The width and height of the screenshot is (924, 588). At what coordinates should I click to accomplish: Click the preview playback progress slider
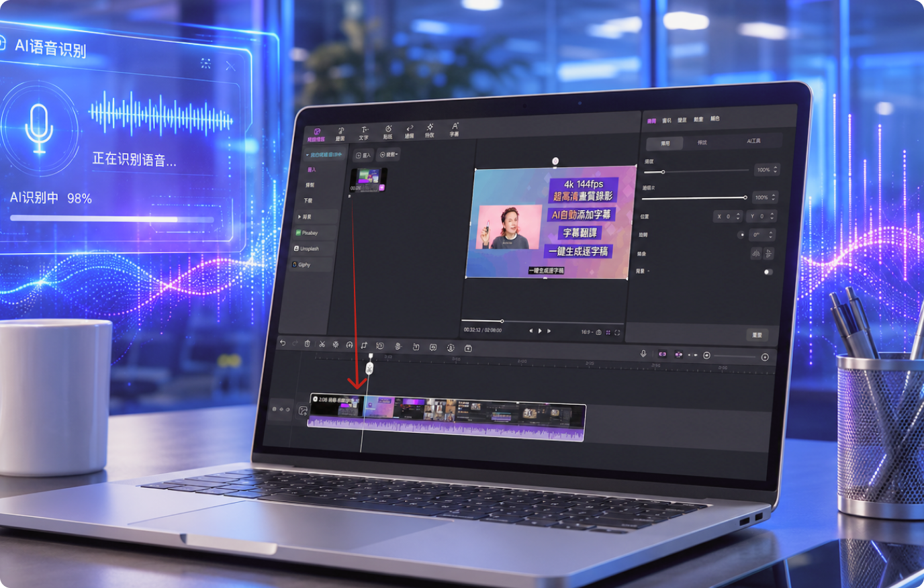click(541, 321)
